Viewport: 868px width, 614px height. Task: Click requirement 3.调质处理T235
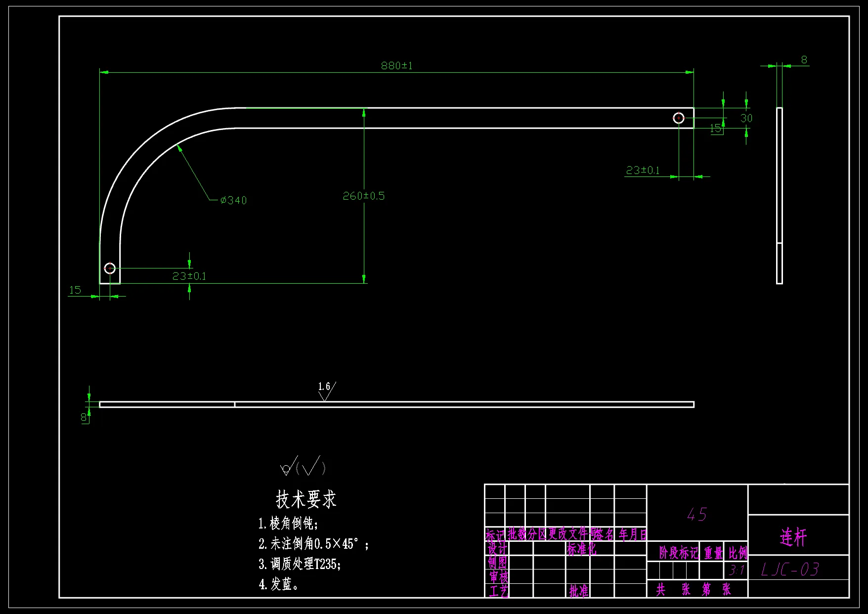pos(300,564)
